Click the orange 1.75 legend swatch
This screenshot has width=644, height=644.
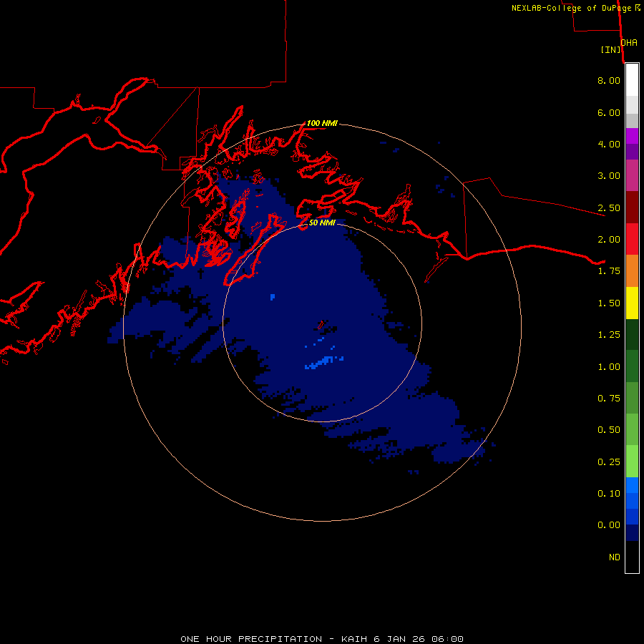click(632, 270)
